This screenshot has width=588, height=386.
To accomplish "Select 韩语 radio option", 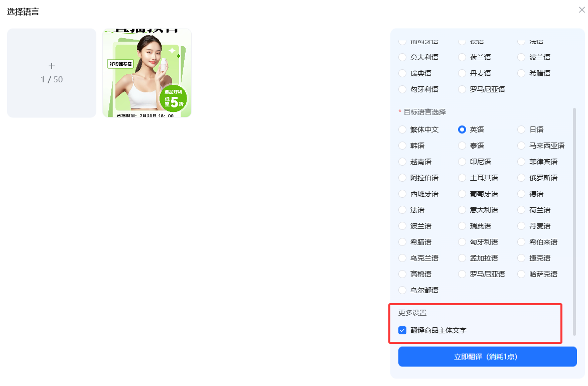I will click(x=402, y=146).
